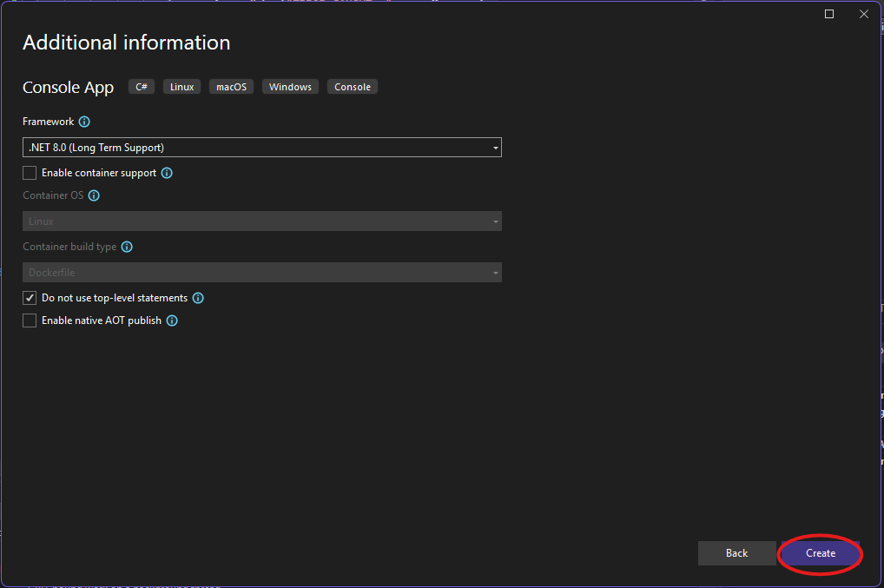Click the Container build type info icon

coord(127,247)
